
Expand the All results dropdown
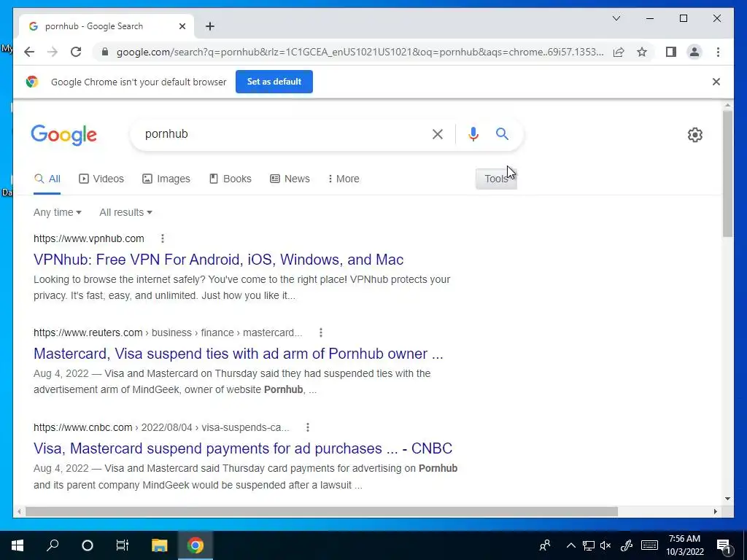[125, 212]
